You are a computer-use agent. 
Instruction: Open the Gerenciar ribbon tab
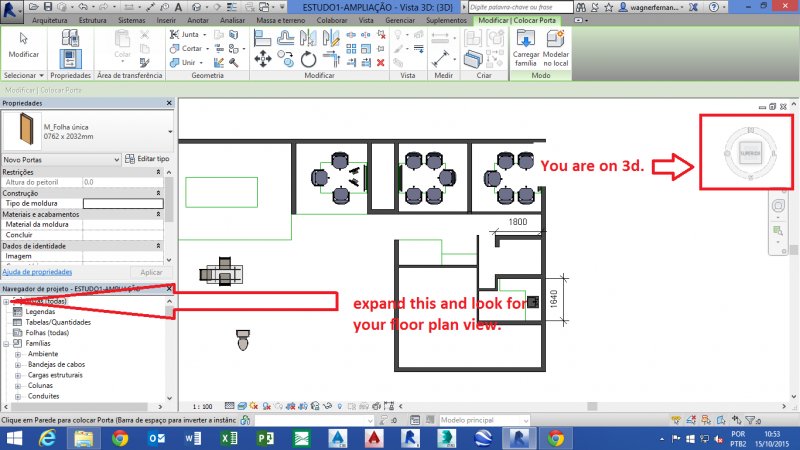pos(400,20)
